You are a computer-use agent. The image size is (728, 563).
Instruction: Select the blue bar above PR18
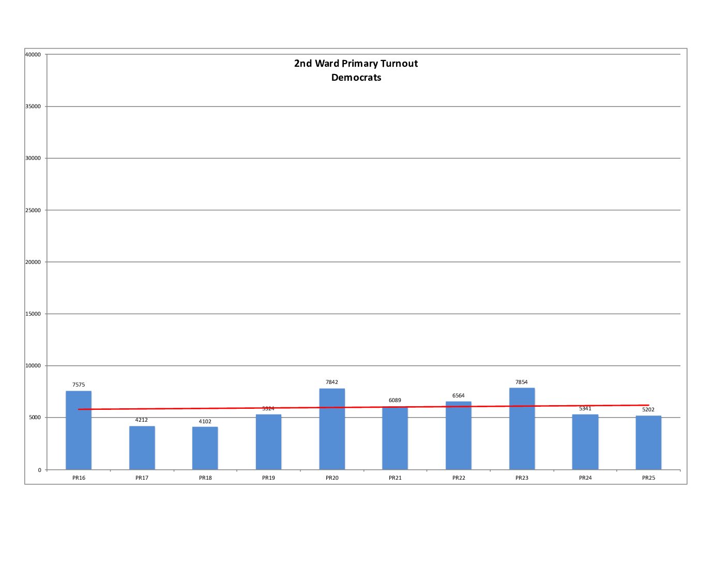pos(205,448)
